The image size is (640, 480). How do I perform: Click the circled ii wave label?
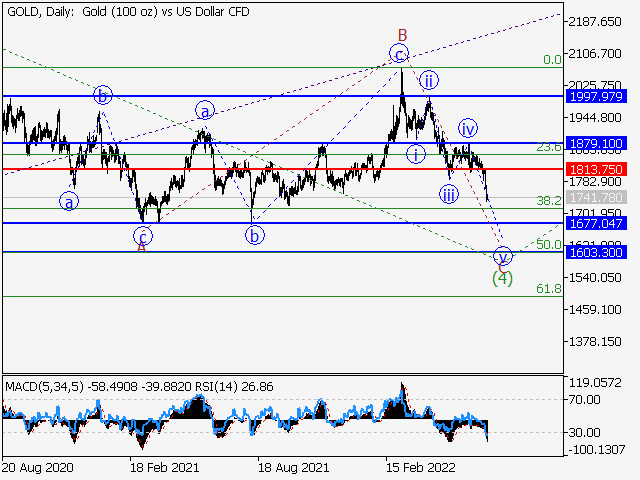click(428, 80)
